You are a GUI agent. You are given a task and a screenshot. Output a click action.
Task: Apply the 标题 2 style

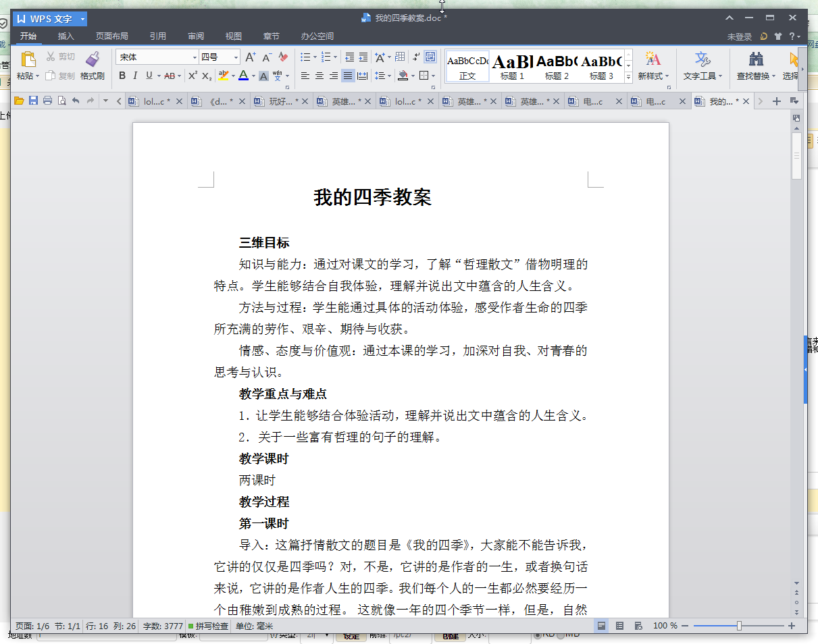coord(557,66)
